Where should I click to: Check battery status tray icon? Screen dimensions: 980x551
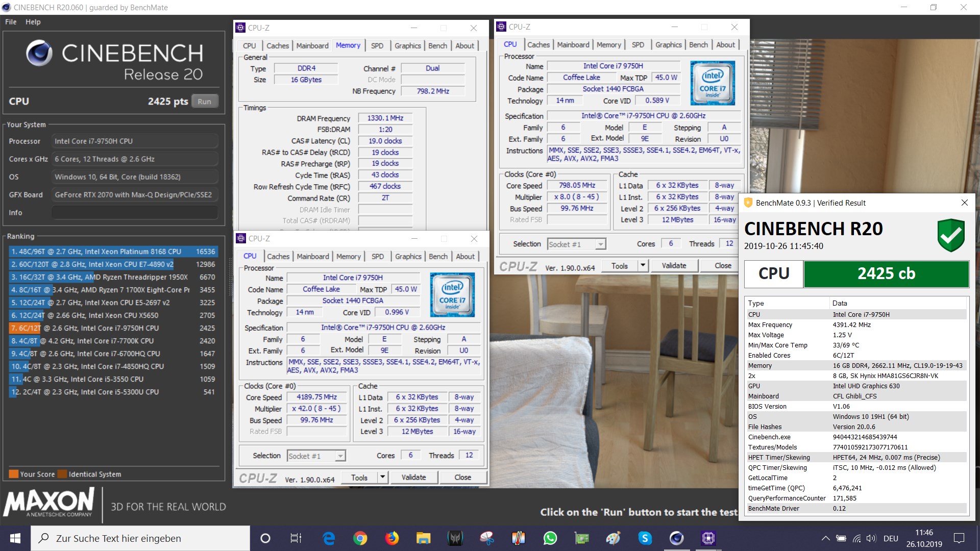tap(841, 538)
